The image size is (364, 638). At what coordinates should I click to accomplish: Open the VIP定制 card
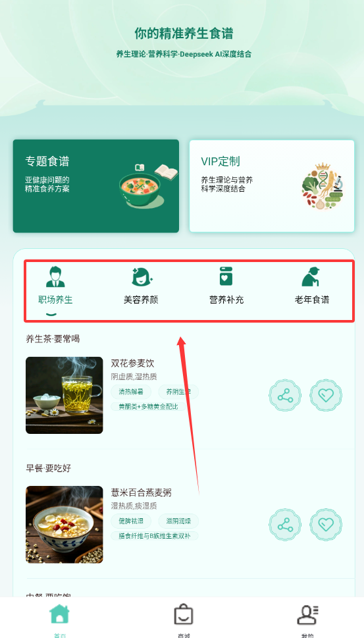pos(272,186)
